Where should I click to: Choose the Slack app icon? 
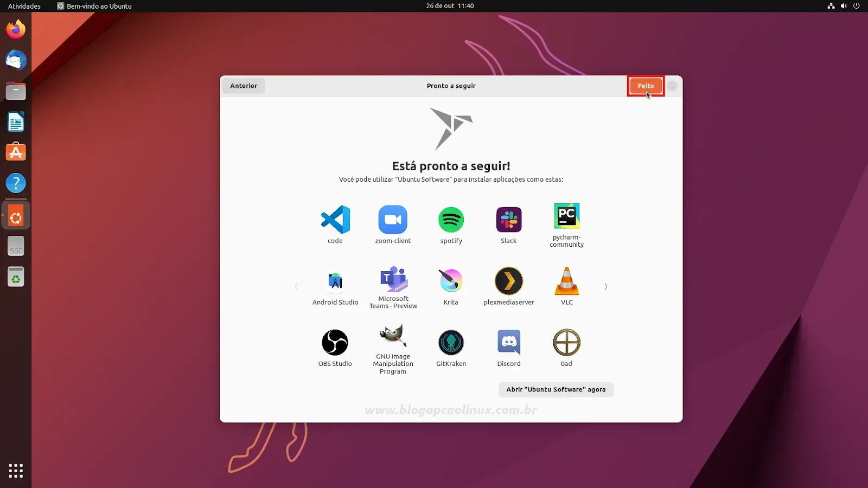coord(509,220)
